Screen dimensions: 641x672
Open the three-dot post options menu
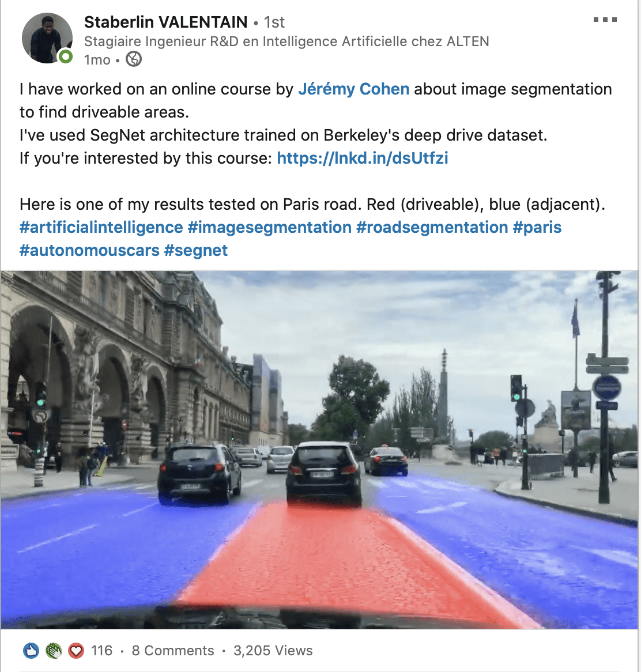[x=605, y=20]
